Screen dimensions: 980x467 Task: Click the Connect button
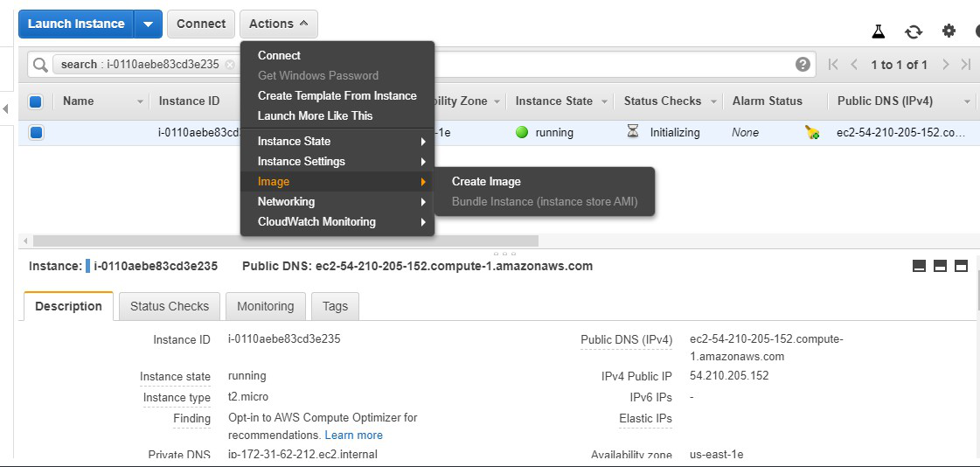(201, 24)
